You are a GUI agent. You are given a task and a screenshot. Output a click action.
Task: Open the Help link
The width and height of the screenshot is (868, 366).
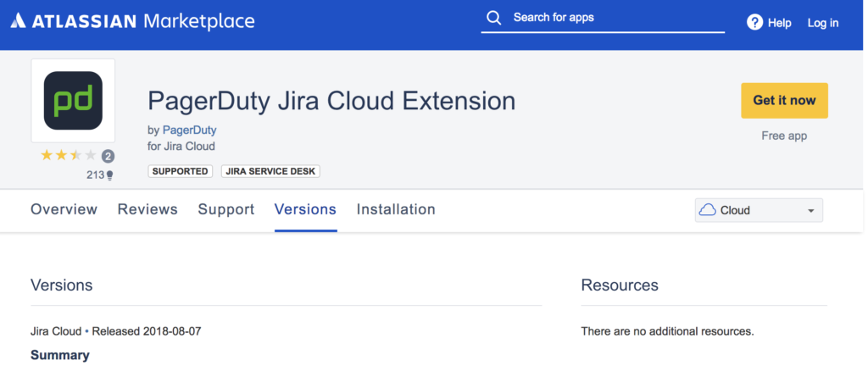tap(780, 23)
